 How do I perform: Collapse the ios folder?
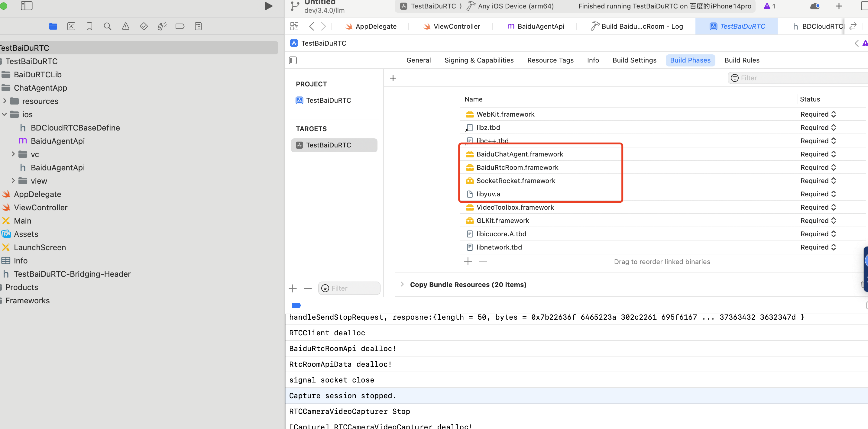[x=4, y=114]
